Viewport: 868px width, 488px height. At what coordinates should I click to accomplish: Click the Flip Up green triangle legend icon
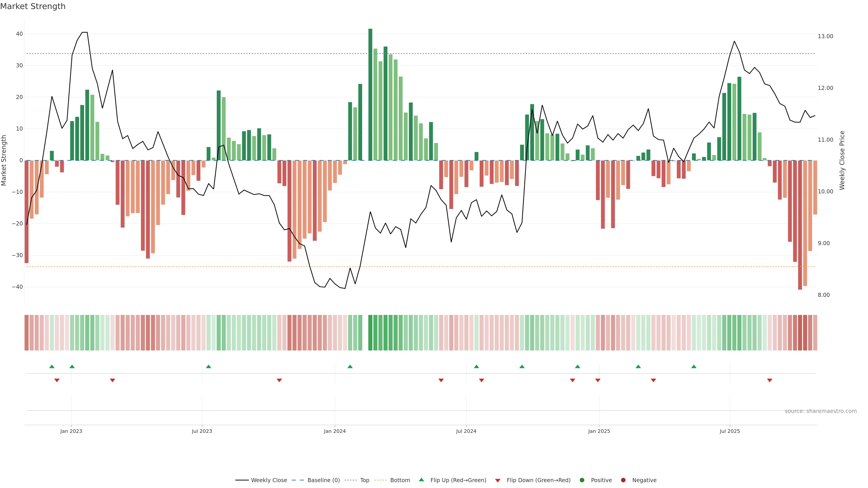tap(421, 480)
